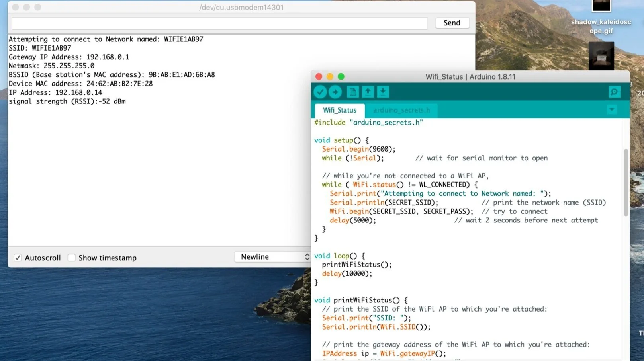Click the 'void setup() {' code line

pyautogui.click(x=341, y=140)
